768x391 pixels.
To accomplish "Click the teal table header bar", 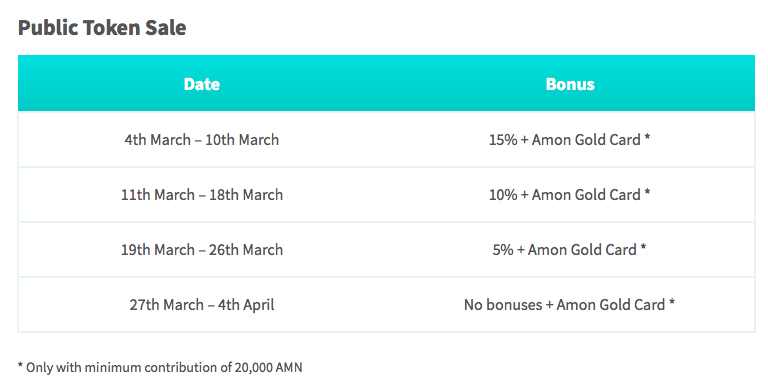I will (386, 83).
